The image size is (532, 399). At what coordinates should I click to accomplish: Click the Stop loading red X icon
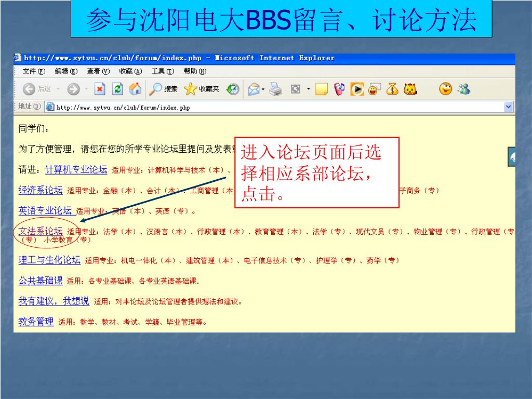point(100,89)
